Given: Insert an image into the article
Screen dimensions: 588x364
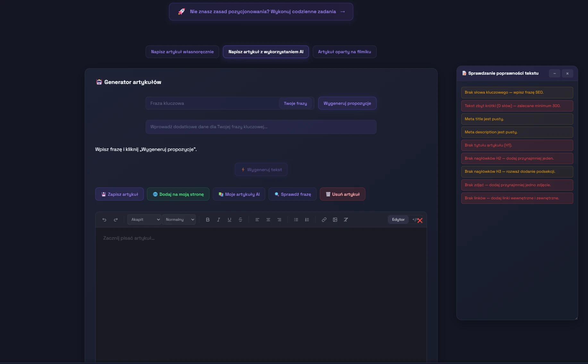Looking at the screenshot, I should [x=335, y=220].
